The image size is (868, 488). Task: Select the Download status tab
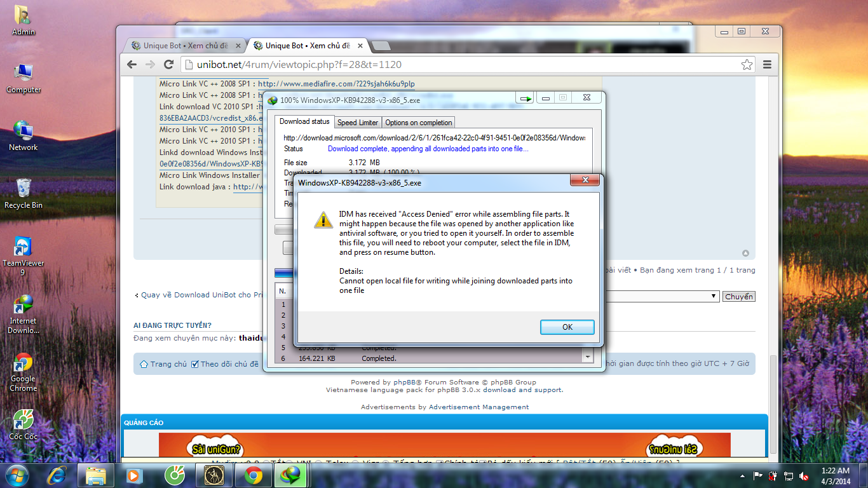coord(304,121)
